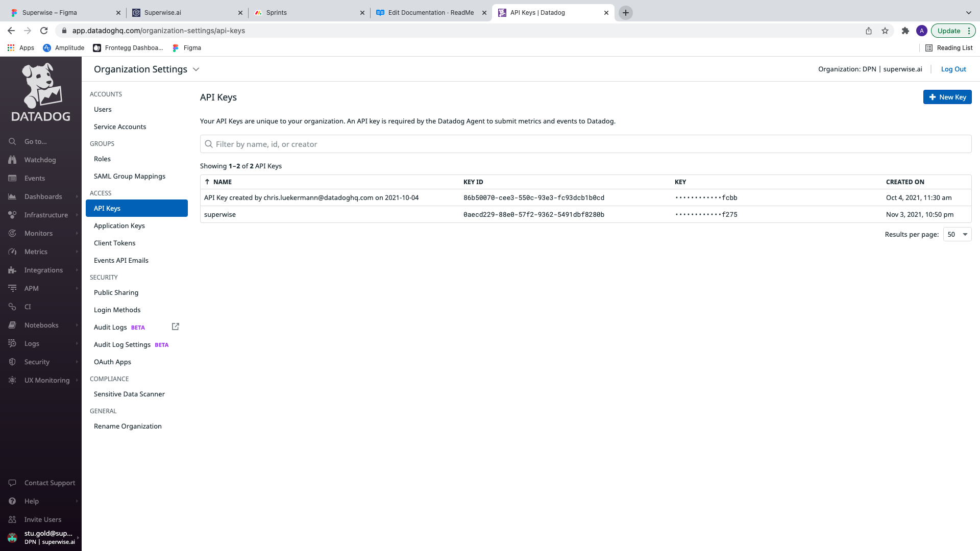Expand the browser tab search chevron

click(968, 12)
